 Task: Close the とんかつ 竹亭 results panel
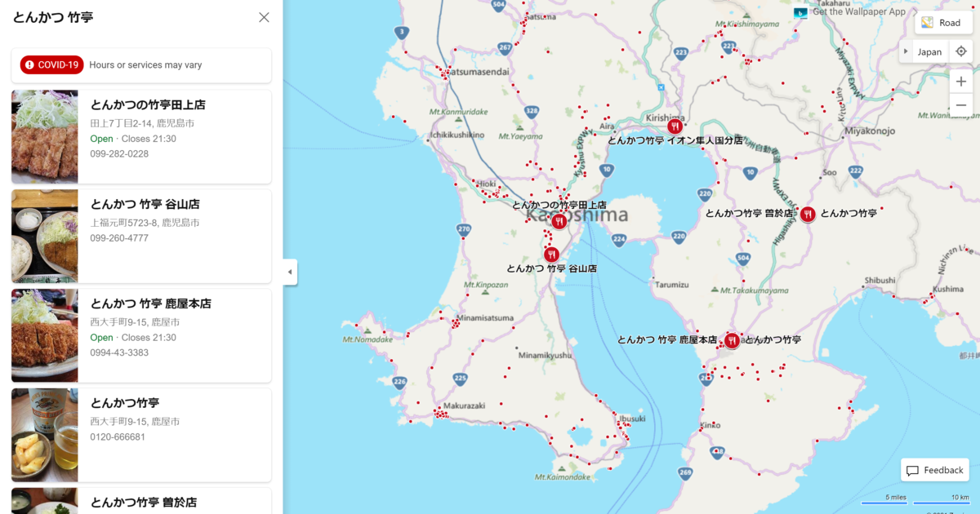[264, 17]
